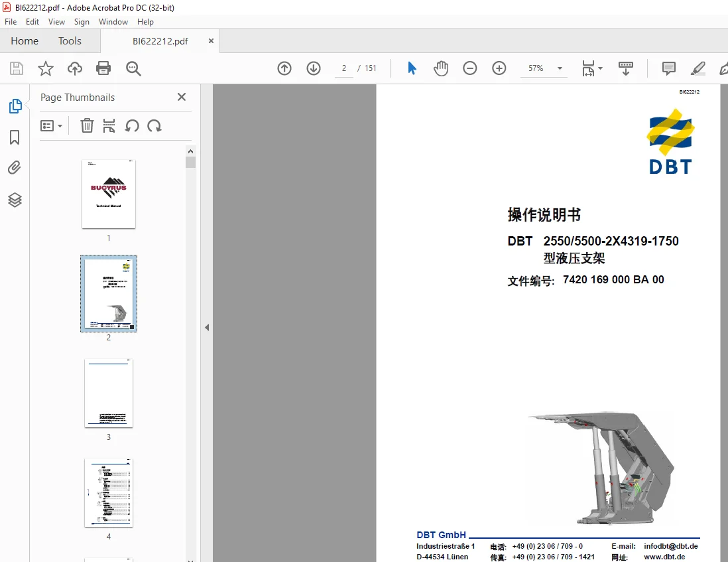Click the zoom out minus button
Image resolution: width=728 pixels, height=562 pixels.
[x=470, y=68]
